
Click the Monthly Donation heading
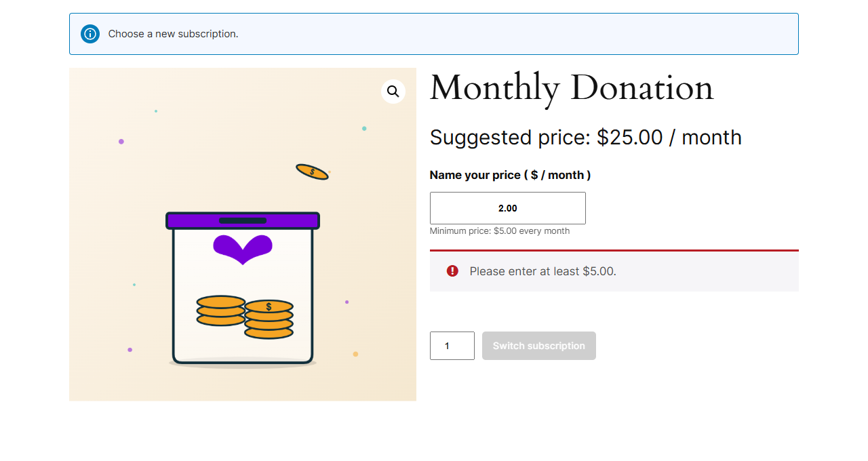click(x=572, y=88)
